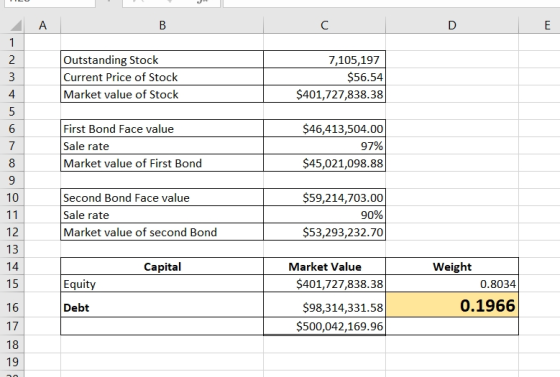The image size is (560, 377).
Task: Click the 'Capital' header cell
Action: tap(162, 266)
